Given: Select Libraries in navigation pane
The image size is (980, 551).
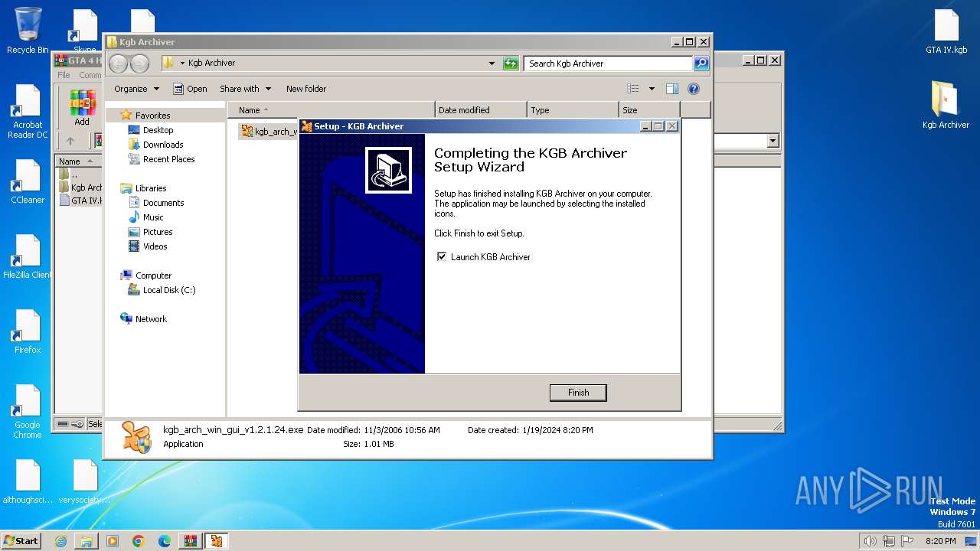Looking at the screenshot, I should tap(151, 188).
